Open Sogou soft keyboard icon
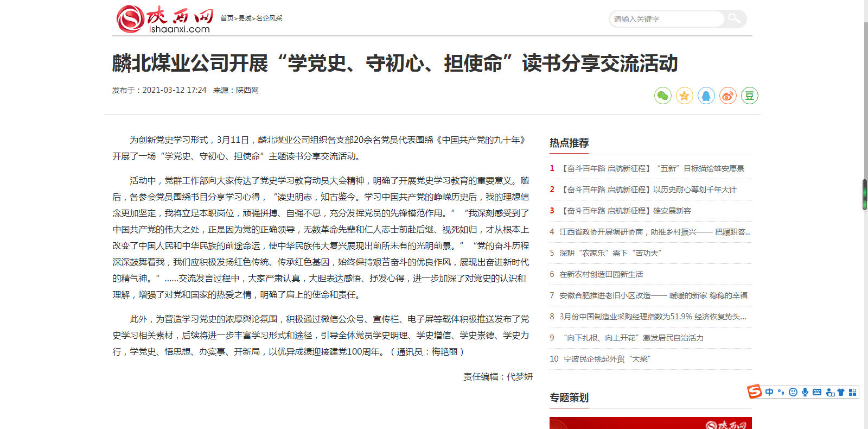Screen dimensions: 868x429 [x=817, y=392]
